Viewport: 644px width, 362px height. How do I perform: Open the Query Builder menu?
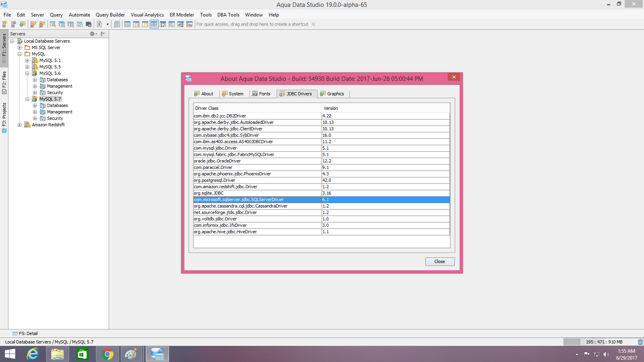110,15
